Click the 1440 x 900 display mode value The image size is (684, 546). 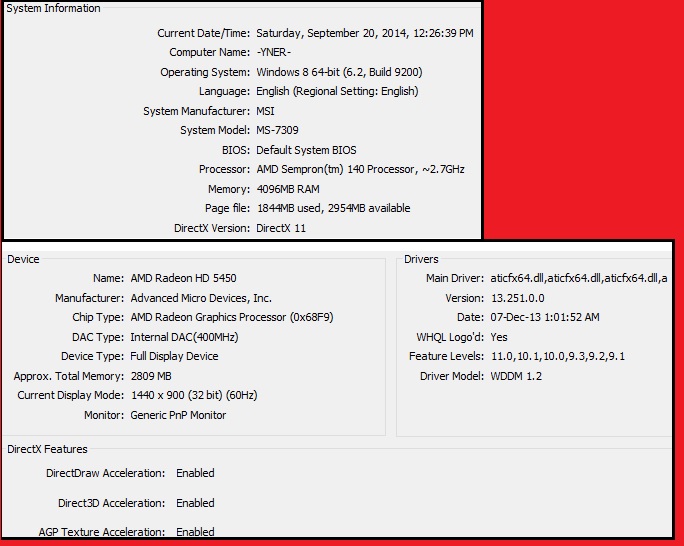[206, 395]
